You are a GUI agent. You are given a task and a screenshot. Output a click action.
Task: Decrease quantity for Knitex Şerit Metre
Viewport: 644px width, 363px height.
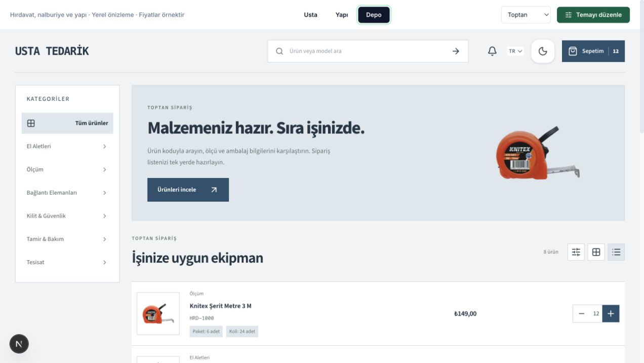[581, 314]
